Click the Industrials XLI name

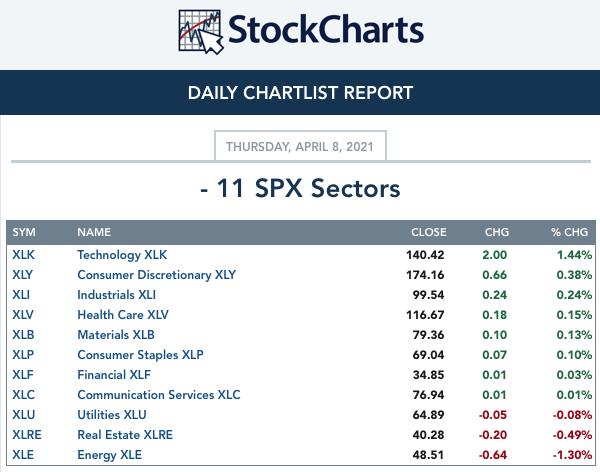116,294
